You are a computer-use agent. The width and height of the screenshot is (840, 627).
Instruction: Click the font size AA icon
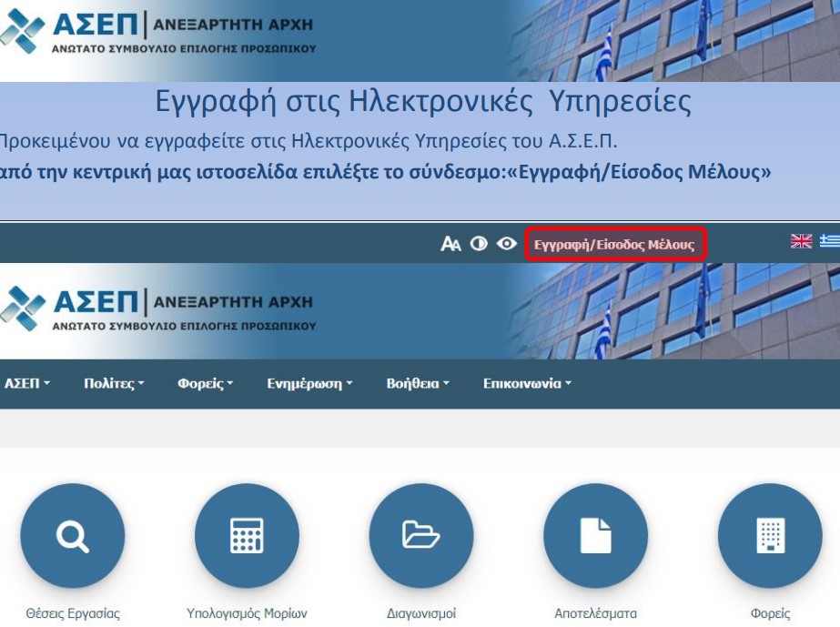click(451, 244)
